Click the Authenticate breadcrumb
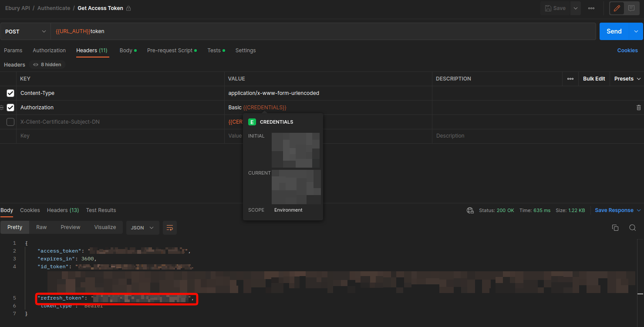Screen dimensions: 644x327 tap(54, 8)
